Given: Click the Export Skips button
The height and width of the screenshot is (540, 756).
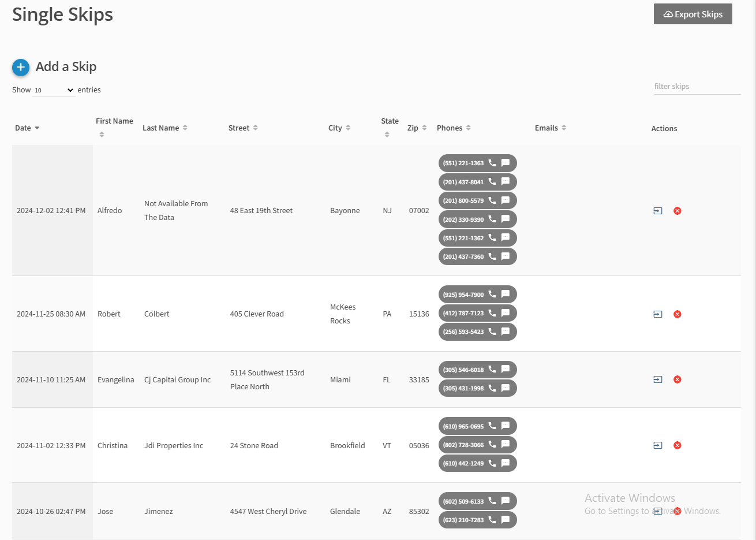Looking at the screenshot, I should (x=693, y=14).
